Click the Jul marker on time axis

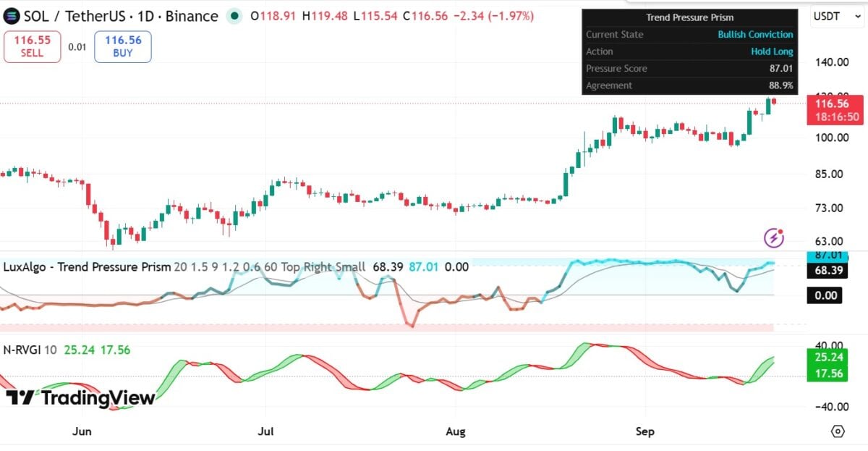point(265,431)
